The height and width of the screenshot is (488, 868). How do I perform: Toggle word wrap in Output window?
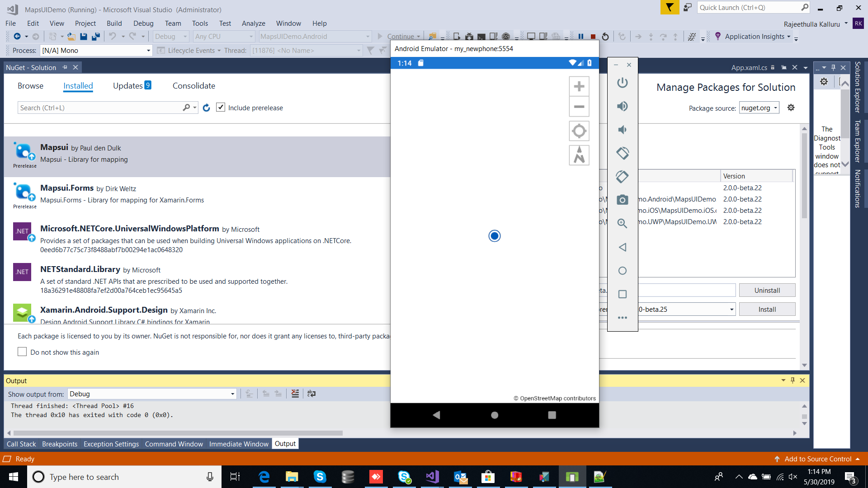click(x=311, y=394)
